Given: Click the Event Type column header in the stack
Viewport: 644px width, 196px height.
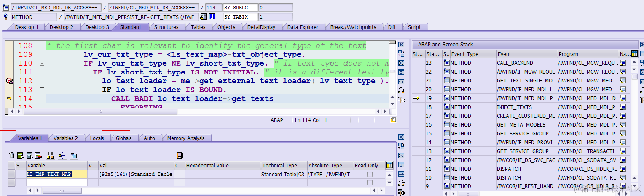Looking at the screenshot, I should (x=473, y=54).
